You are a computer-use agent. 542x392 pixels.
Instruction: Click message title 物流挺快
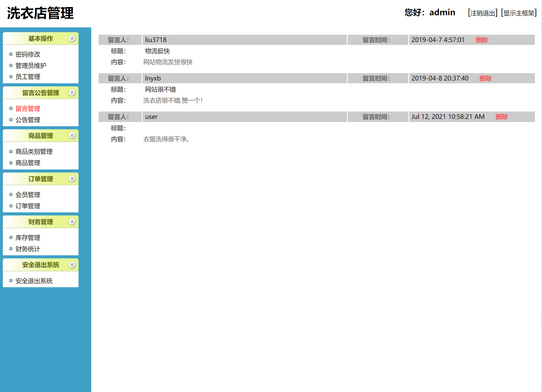[x=157, y=51]
